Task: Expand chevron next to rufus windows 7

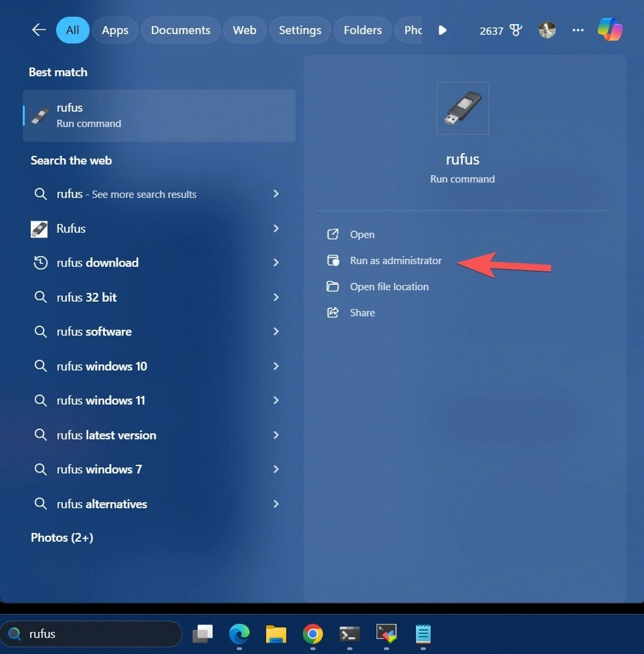Action: pyautogui.click(x=276, y=469)
